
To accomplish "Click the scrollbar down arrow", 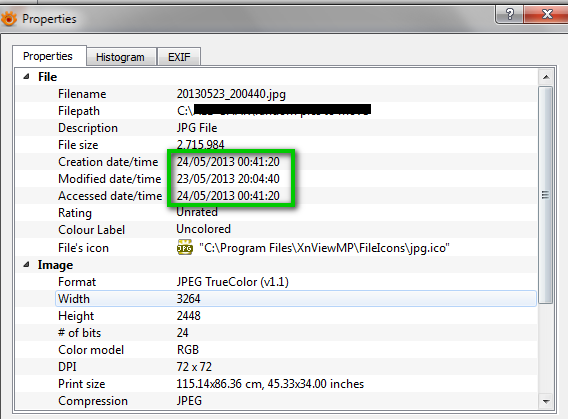I will click(x=546, y=401).
